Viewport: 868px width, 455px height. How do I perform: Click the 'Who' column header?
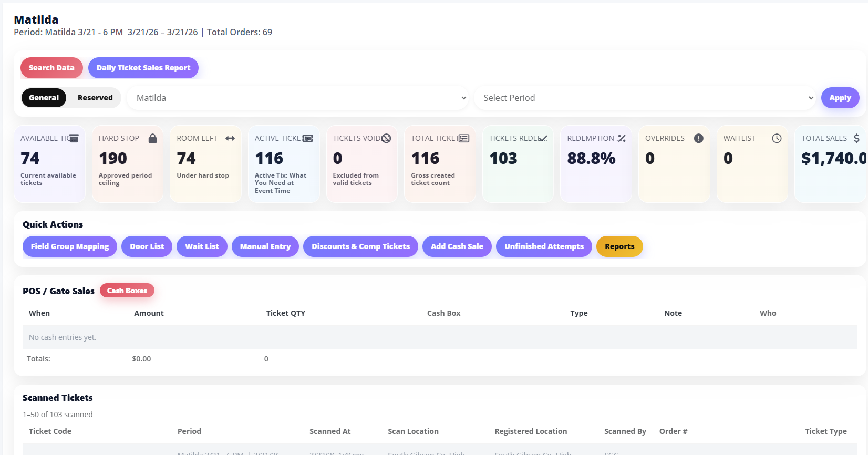pos(768,313)
